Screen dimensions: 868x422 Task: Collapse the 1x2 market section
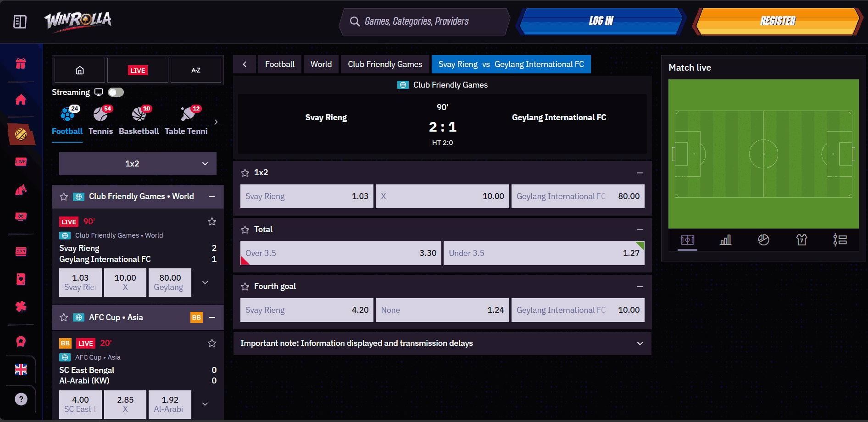(640, 173)
